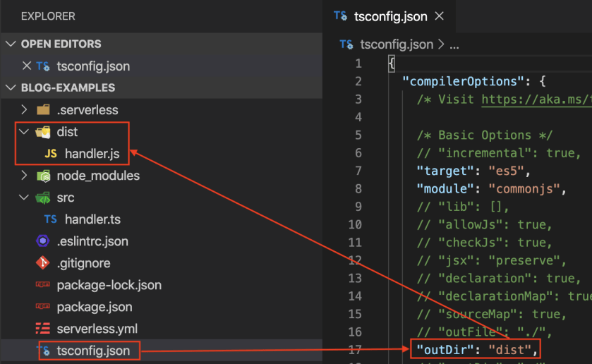Click the tsconfig.json breadcrumb segment
This screenshot has width=592, height=364.
397,44
